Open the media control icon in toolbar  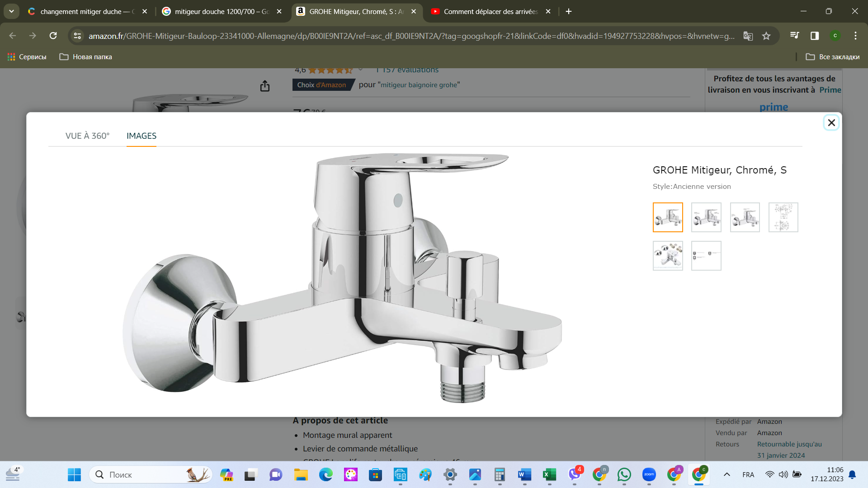(794, 36)
